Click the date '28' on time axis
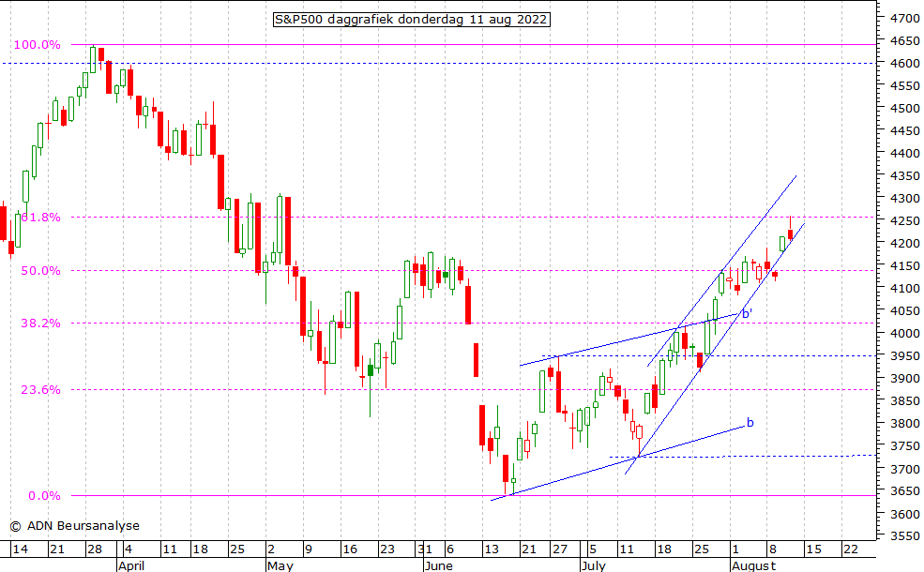The image size is (924, 572). tap(95, 549)
